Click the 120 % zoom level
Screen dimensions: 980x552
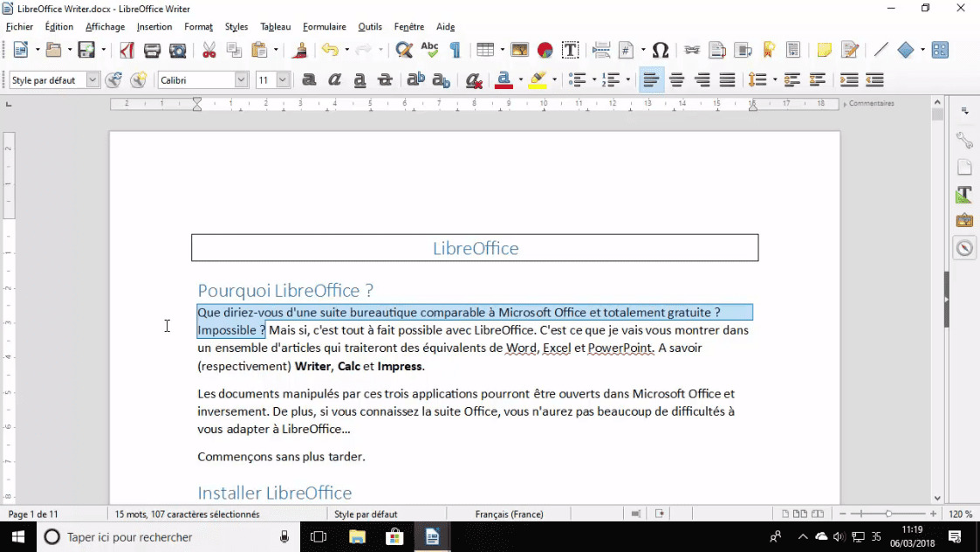960,514
